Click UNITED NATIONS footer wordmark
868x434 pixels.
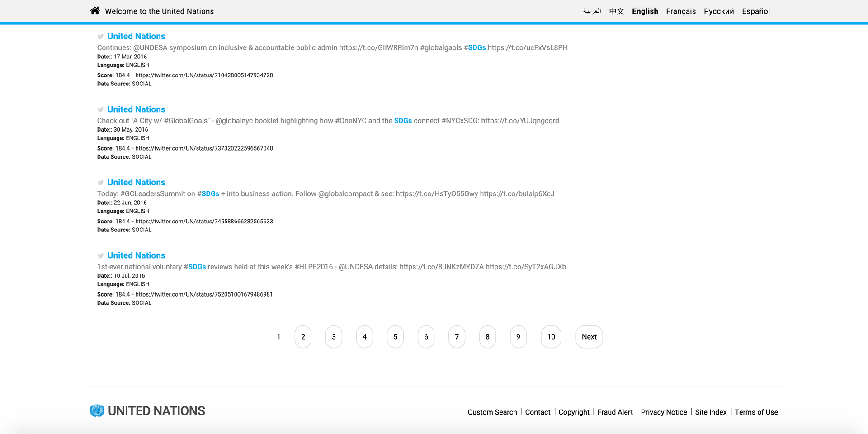[x=156, y=411]
